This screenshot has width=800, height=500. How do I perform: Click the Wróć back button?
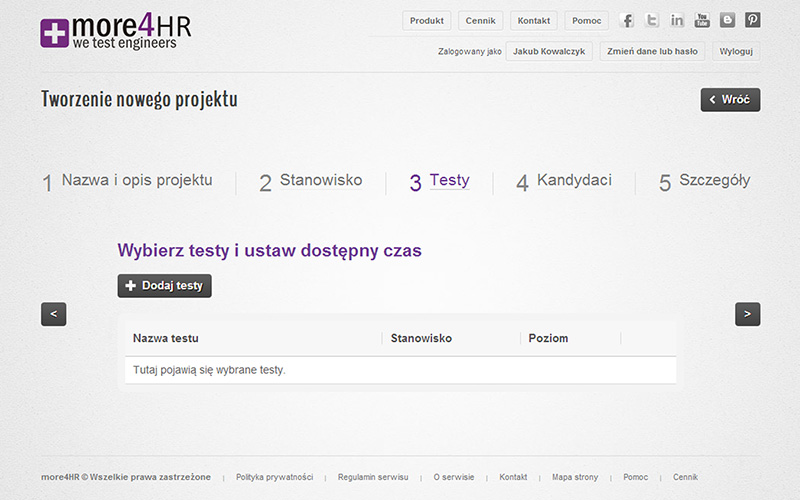(730, 99)
